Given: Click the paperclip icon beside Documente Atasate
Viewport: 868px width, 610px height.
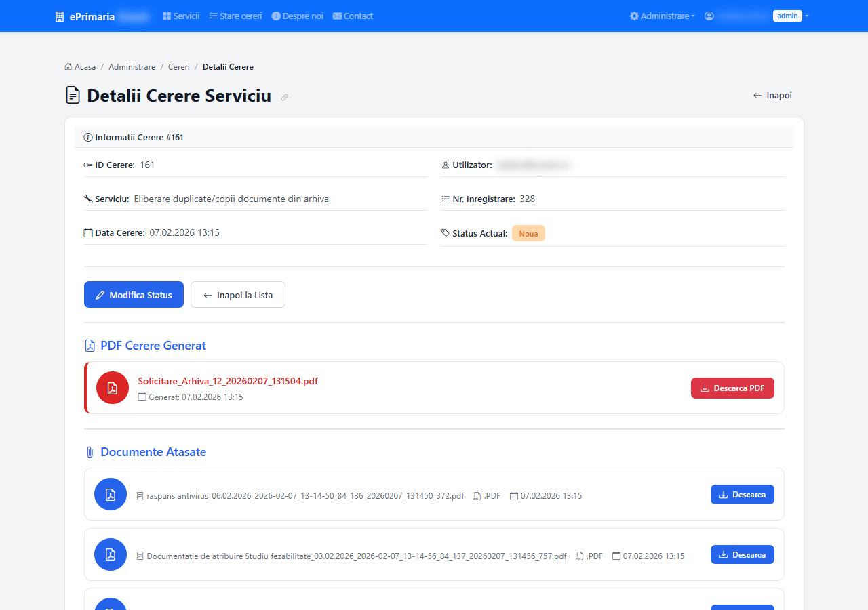Looking at the screenshot, I should 90,452.
